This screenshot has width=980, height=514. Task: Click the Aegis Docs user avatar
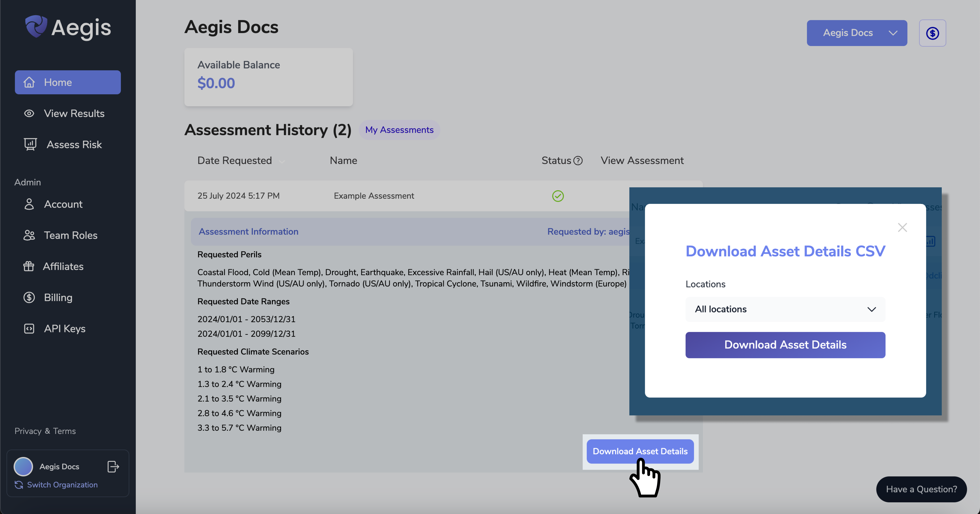click(x=23, y=467)
